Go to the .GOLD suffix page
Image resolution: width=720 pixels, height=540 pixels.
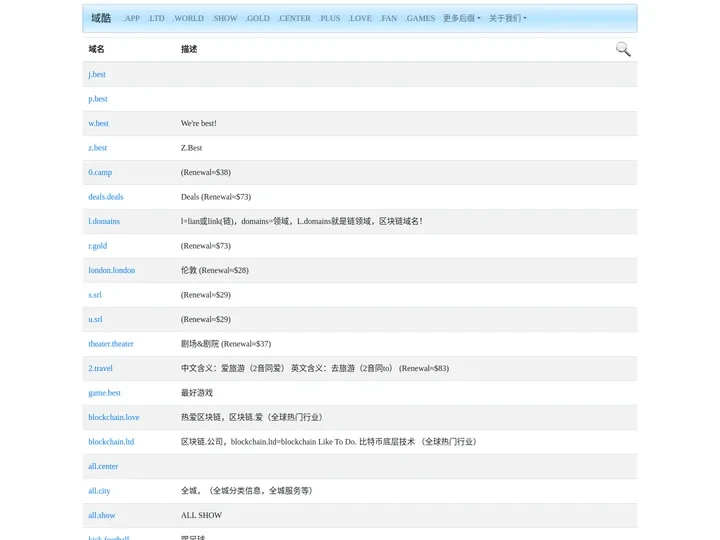point(257,18)
